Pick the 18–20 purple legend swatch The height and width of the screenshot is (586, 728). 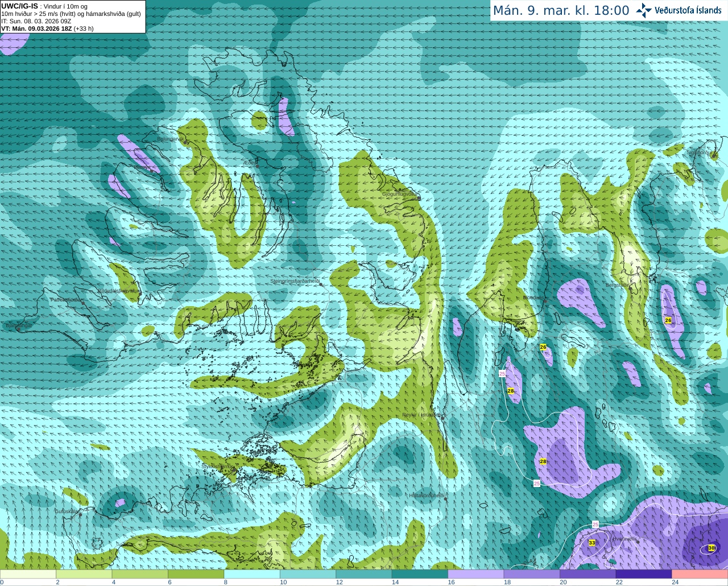click(532, 574)
